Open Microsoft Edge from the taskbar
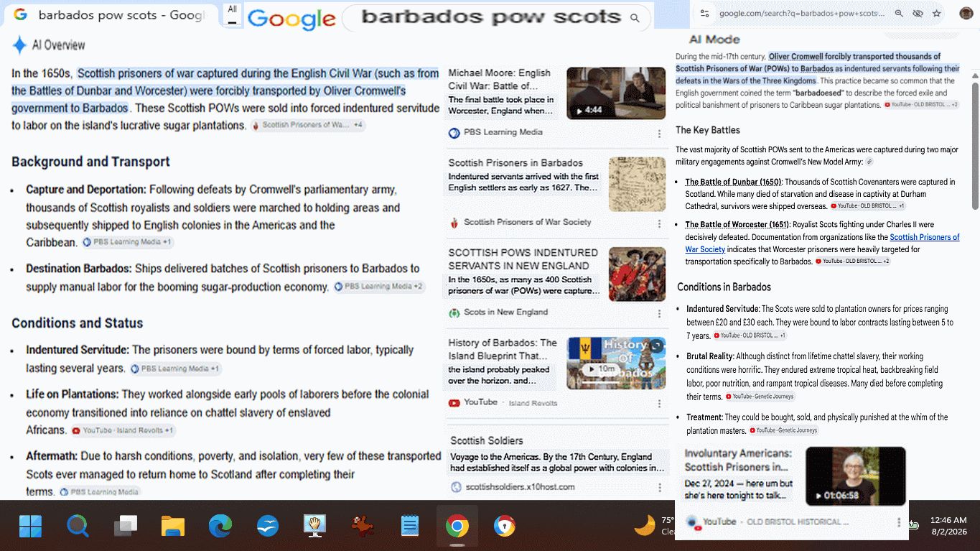 [x=220, y=527]
